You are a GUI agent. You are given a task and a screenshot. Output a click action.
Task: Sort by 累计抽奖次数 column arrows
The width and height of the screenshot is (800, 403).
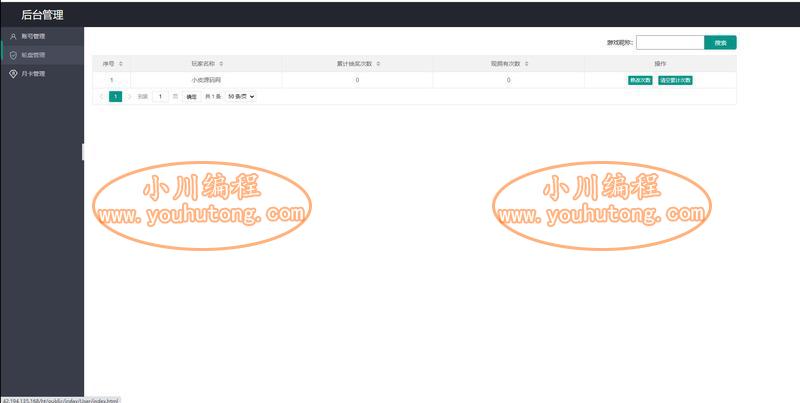(x=378, y=64)
